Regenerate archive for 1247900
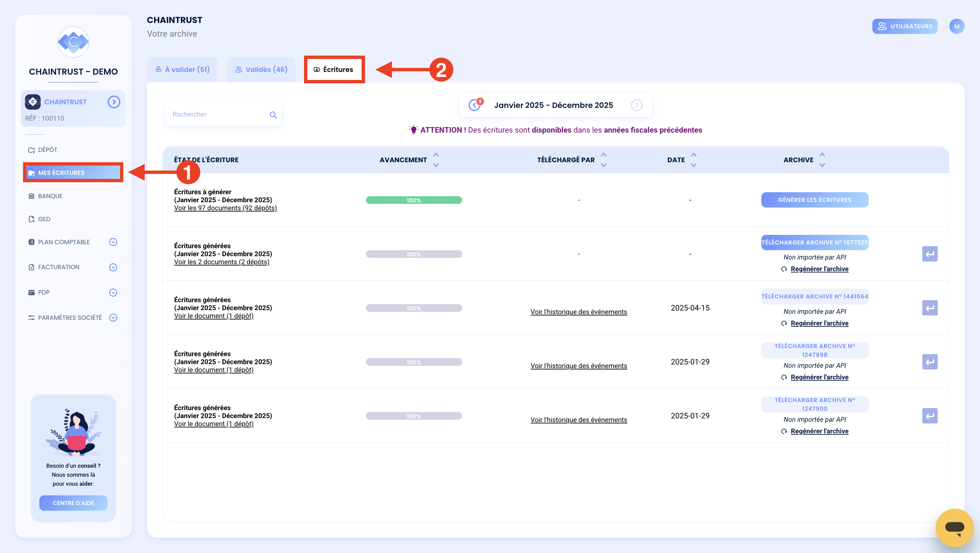This screenshot has width=980, height=553. (x=819, y=431)
